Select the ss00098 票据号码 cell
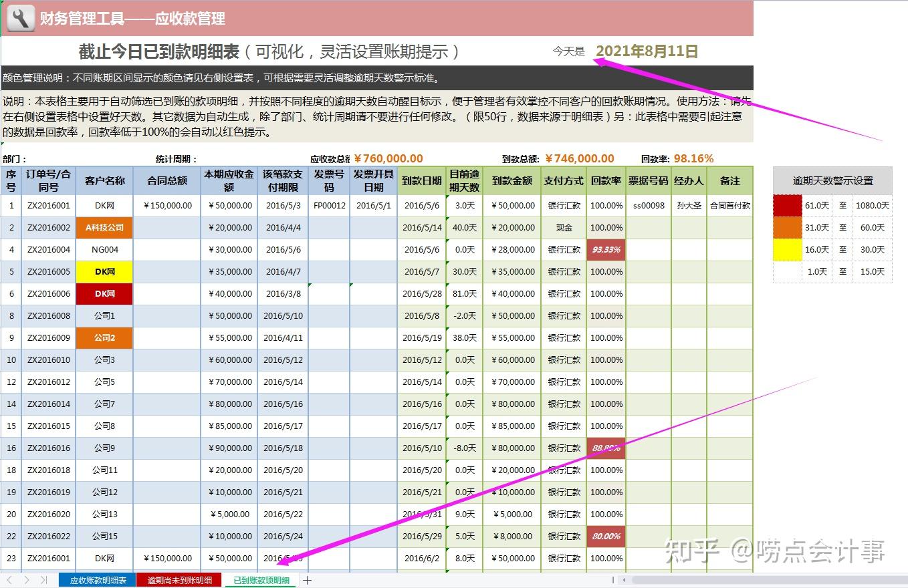Screen dimensions: 908x588 pos(649,206)
